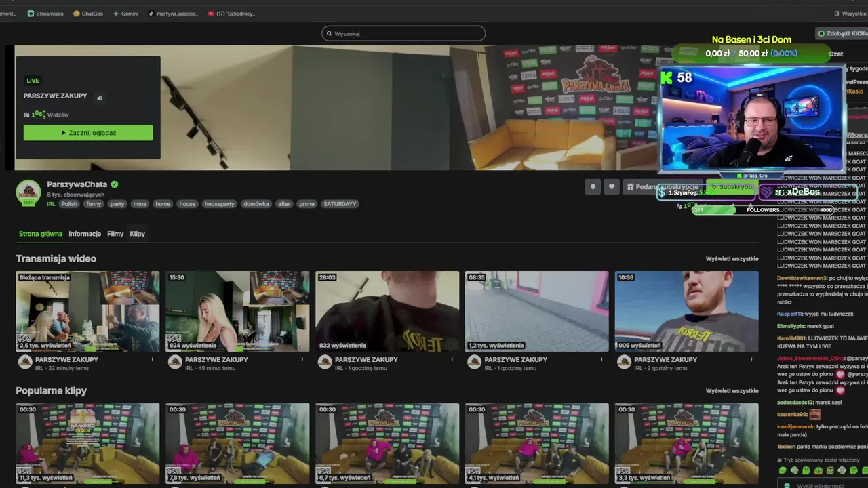Click the Wyszukaj search field
The width and height of the screenshot is (868, 488).
[403, 33]
